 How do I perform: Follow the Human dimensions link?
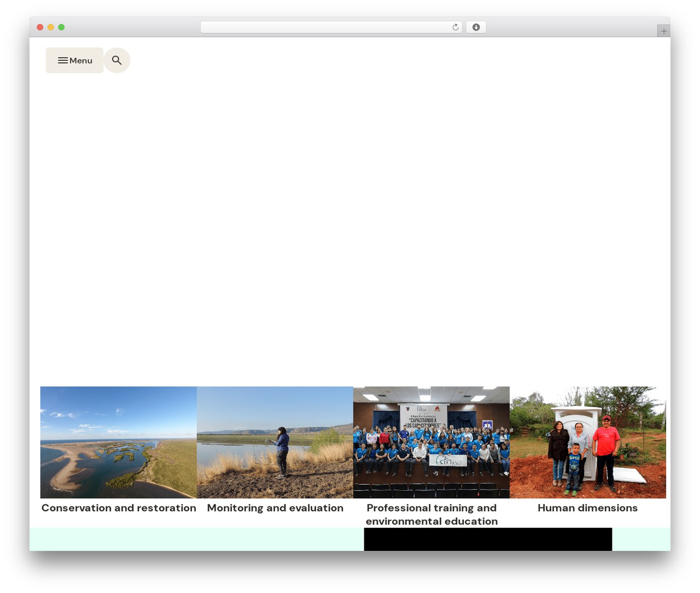587,508
